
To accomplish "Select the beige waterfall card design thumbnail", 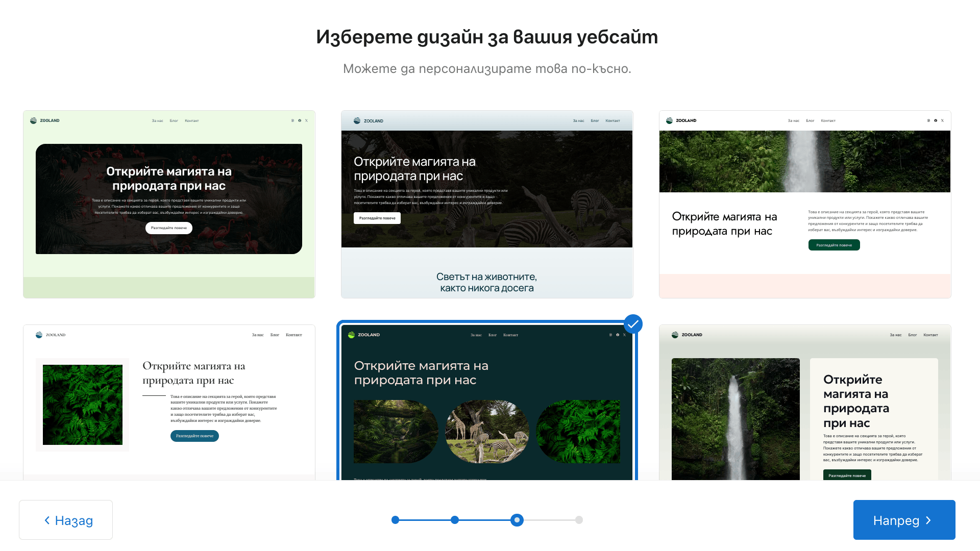I will 805,403.
